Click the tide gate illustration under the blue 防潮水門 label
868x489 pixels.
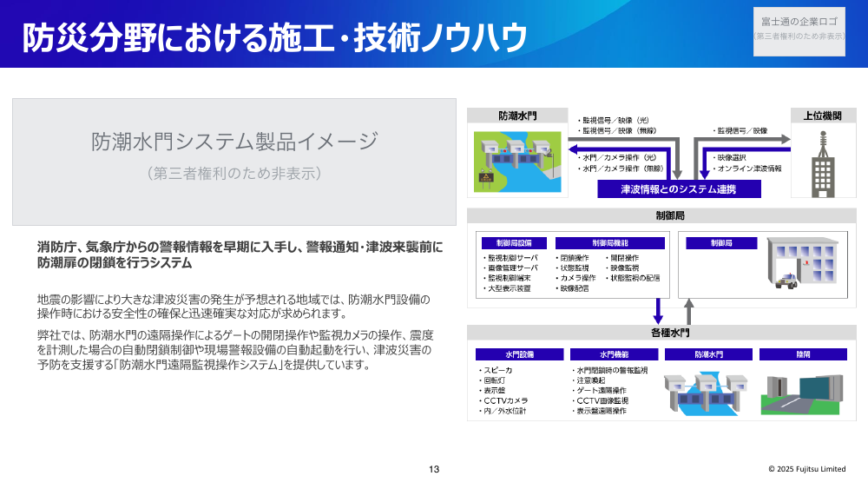pyautogui.click(x=707, y=394)
